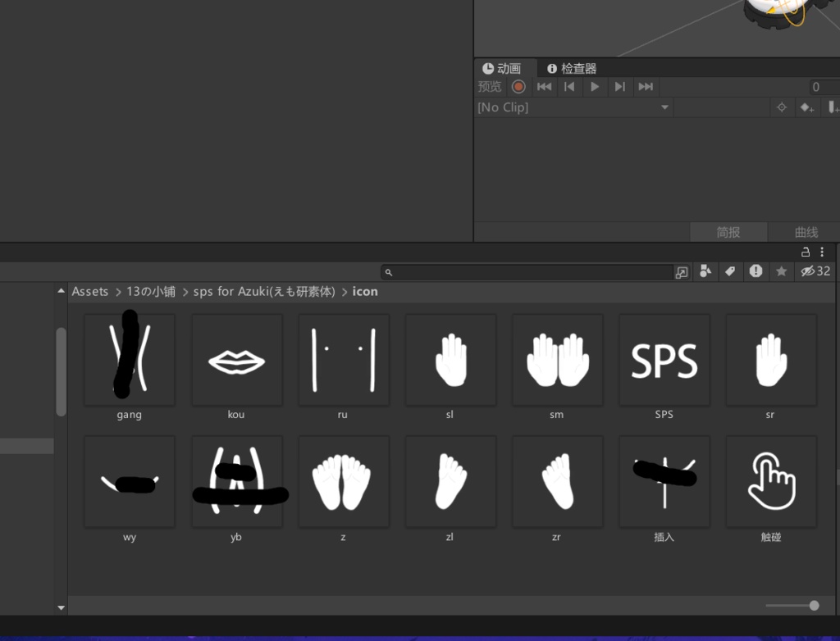Go to last keyframe in animation
The image size is (840, 641).
[x=646, y=87]
